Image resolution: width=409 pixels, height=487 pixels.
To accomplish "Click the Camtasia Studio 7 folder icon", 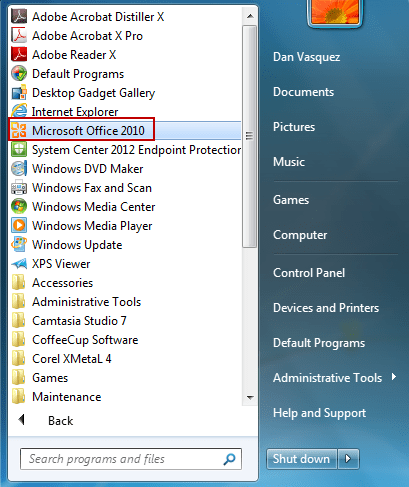I will tap(19, 321).
